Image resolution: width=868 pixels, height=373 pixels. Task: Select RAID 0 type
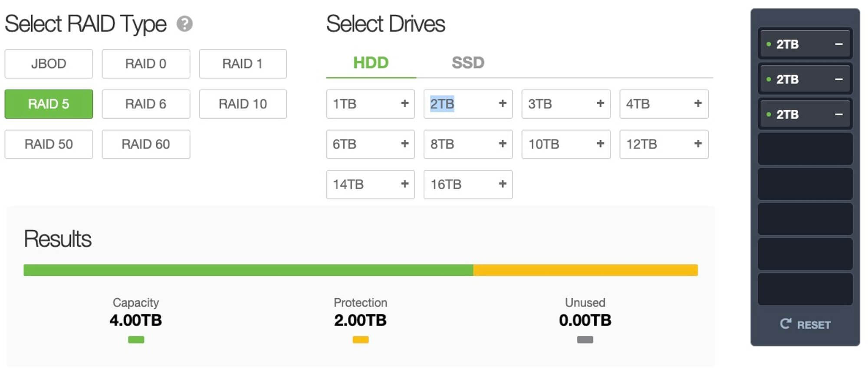[146, 64]
